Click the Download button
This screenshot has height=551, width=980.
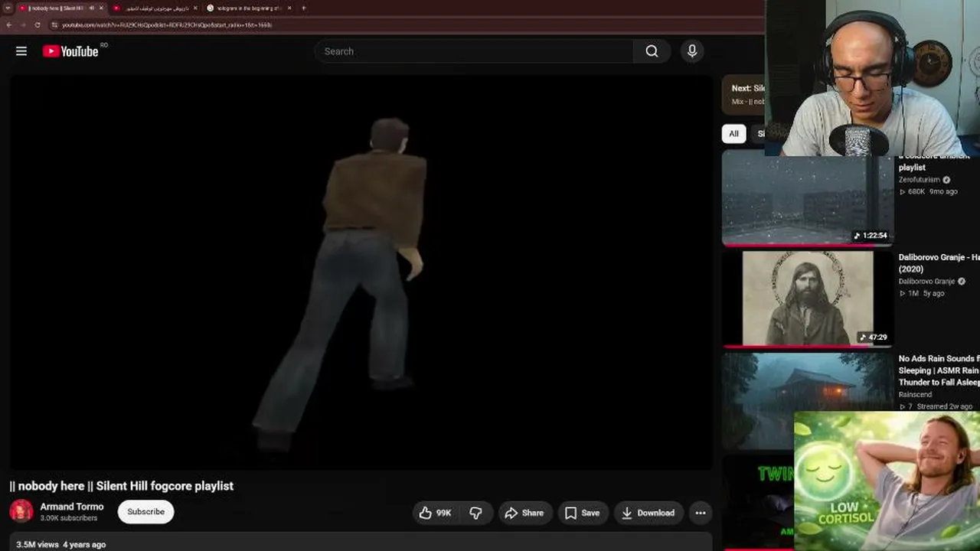coord(648,513)
